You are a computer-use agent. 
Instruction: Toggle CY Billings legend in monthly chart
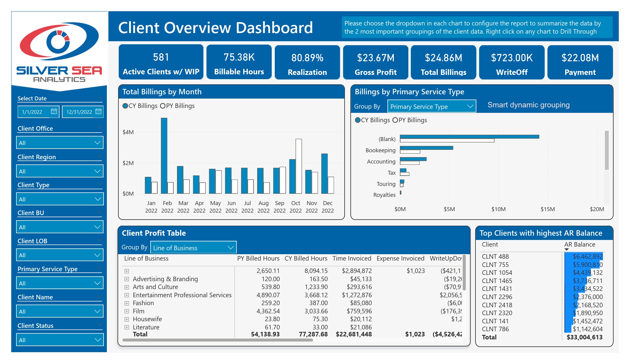(x=140, y=106)
